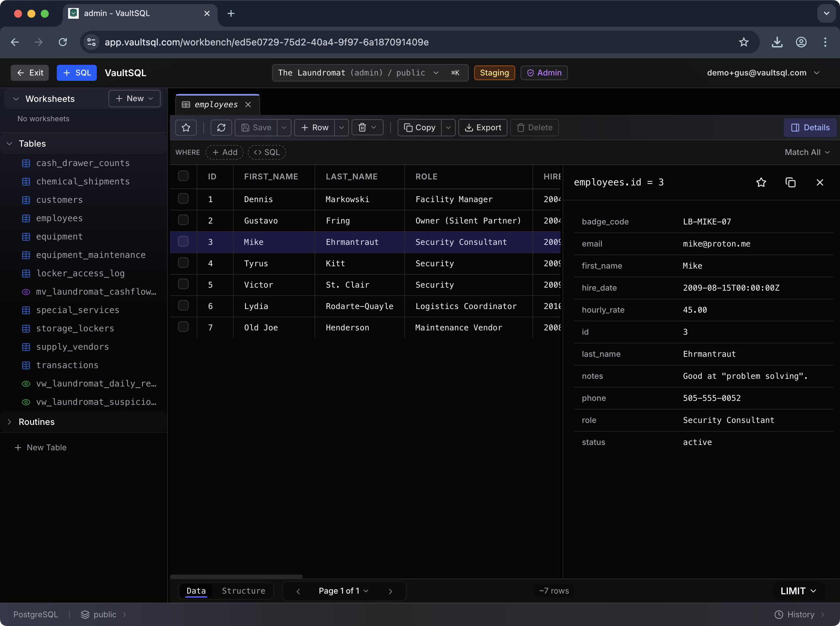Click the Exit button
Viewport: 840px width, 626px height.
coord(29,73)
